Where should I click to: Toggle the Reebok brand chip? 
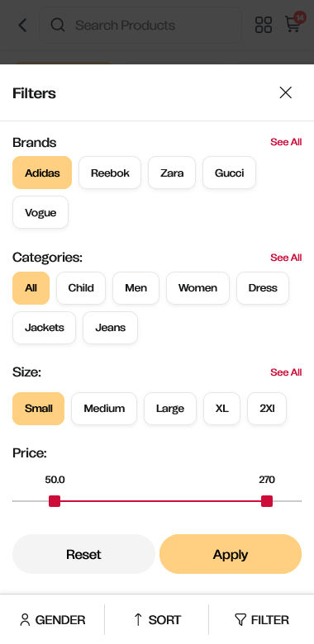click(x=110, y=173)
